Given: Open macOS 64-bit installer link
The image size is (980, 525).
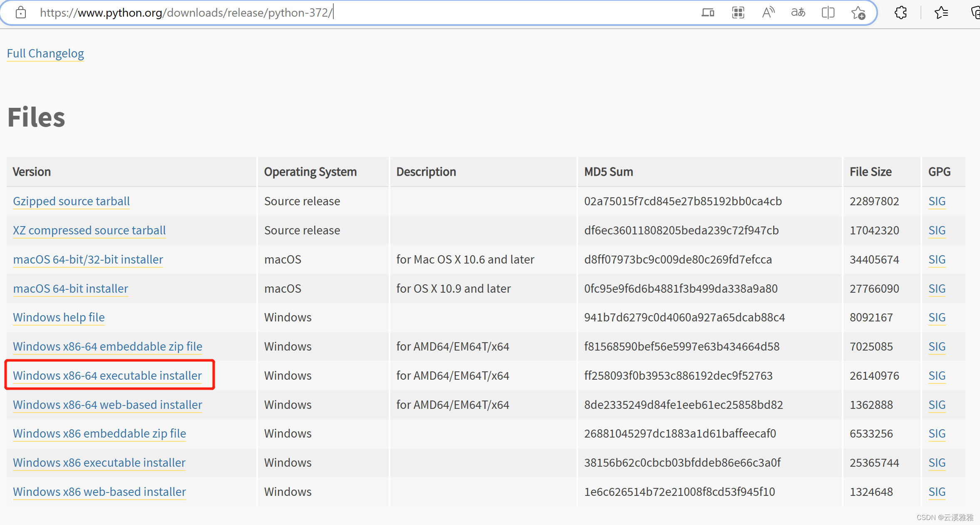Looking at the screenshot, I should click(70, 289).
